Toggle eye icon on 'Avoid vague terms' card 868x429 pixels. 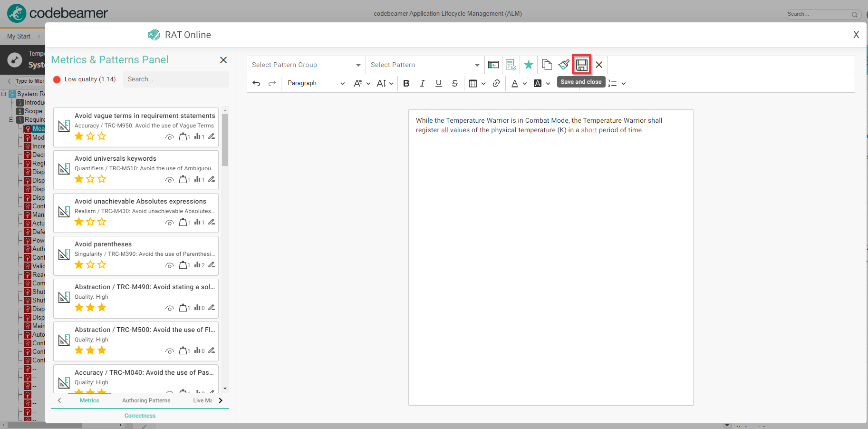point(169,137)
